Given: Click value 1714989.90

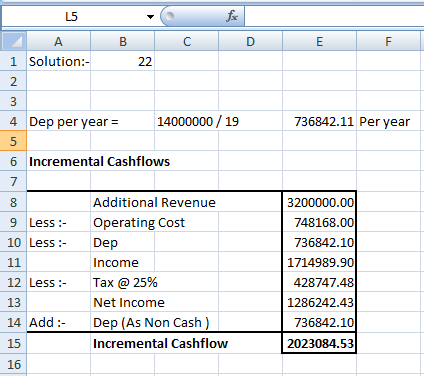Looking at the screenshot, I should [320, 262].
